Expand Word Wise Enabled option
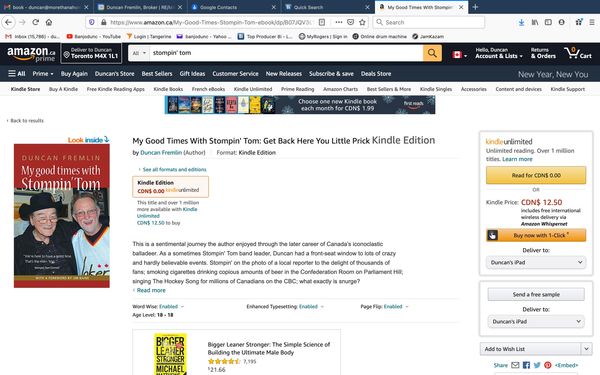The image size is (600, 375). 171,307
